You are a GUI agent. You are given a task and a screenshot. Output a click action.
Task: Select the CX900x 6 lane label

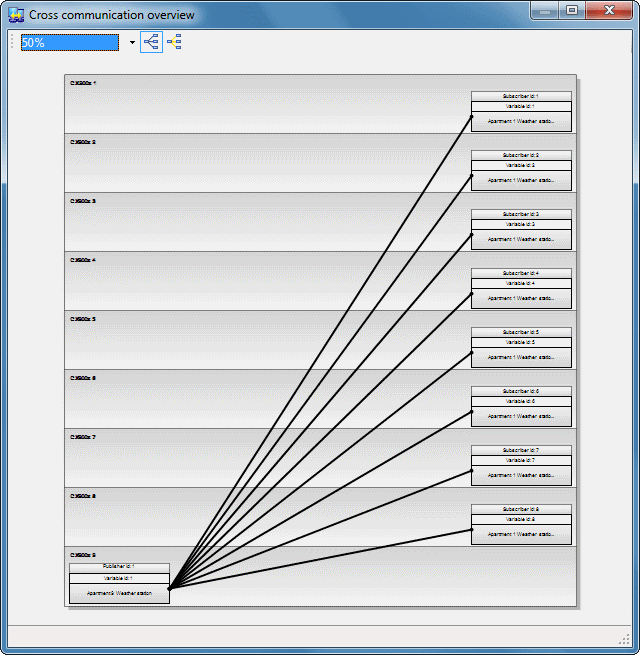point(83,378)
